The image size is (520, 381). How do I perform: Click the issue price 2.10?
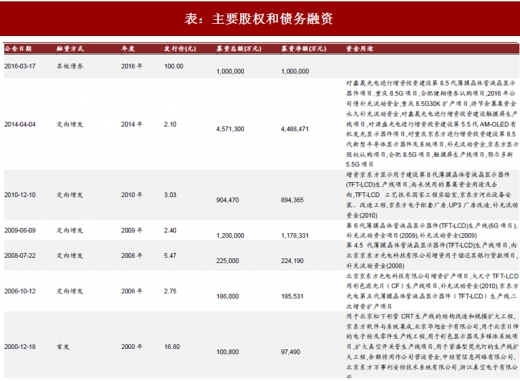click(170, 124)
